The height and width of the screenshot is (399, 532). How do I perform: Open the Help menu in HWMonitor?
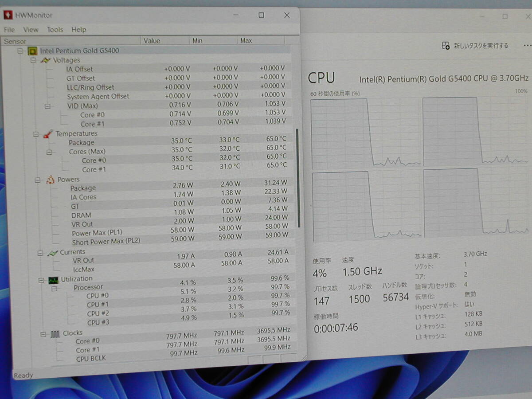coord(79,30)
